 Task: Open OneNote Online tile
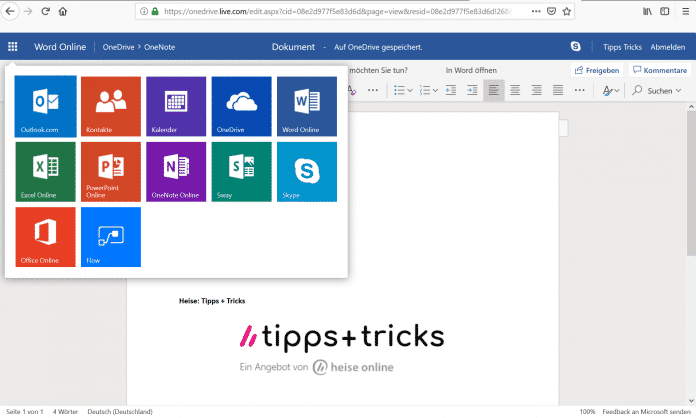pyautogui.click(x=176, y=171)
